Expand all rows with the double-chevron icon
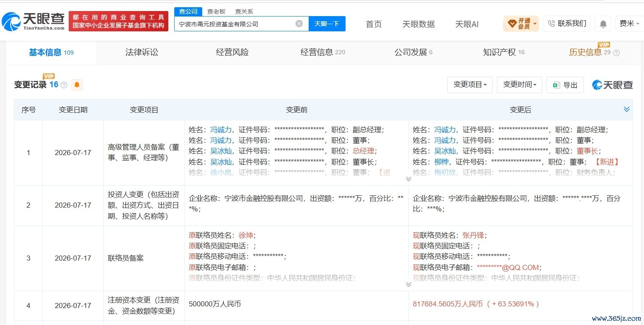This screenshot has height=325, width=644. click(627, 109)
